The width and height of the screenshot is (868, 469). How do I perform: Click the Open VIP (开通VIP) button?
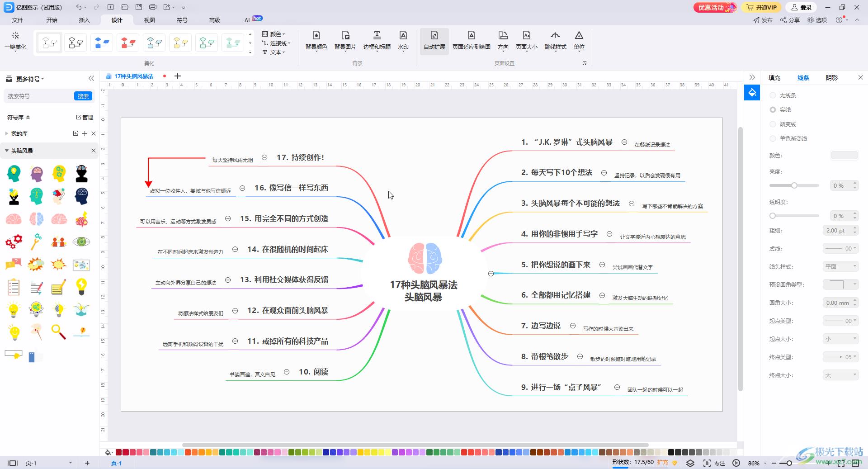click(x=762, y=7)
